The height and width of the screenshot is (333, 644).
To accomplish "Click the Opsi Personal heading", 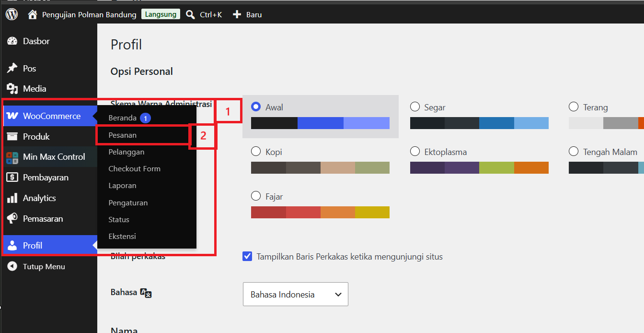I will [142, 71].
